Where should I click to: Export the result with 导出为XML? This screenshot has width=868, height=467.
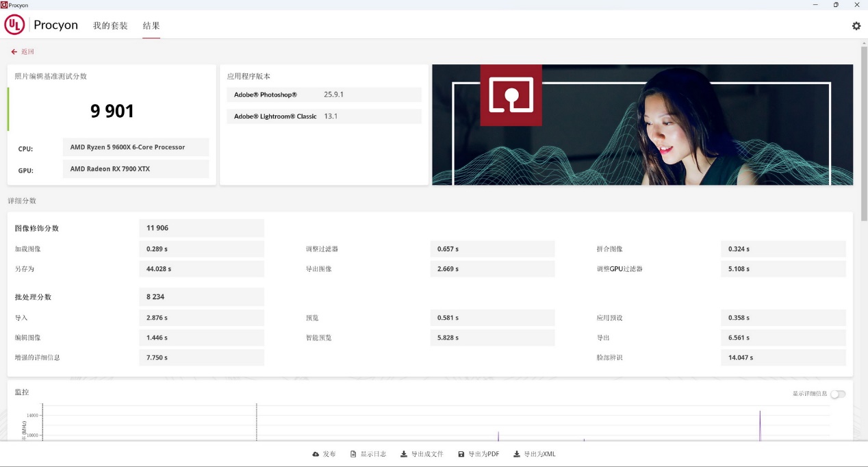pyautogui.click(x=534, y=454)
